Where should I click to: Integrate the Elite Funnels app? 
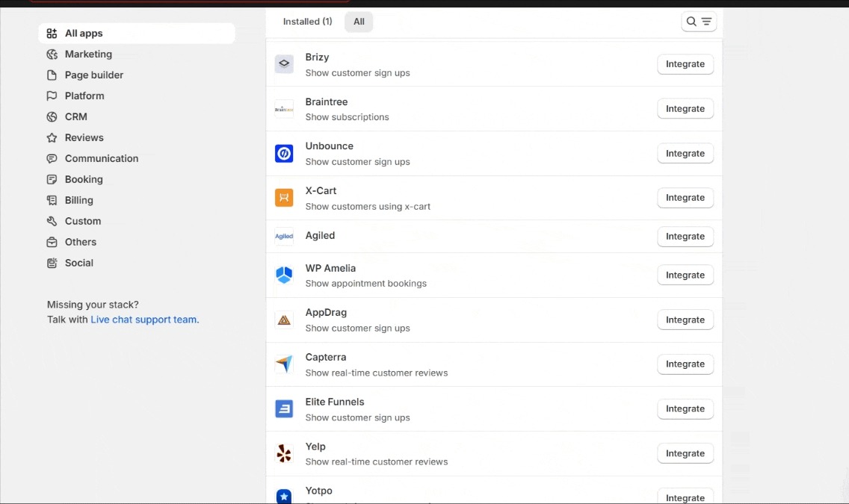click(685, 409)
